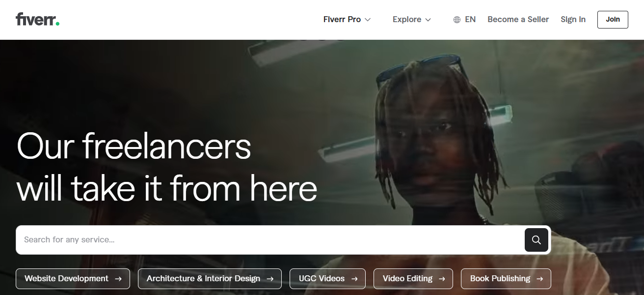Screen dimensions: 644x295
Task: Select the Website Development category
Action: pyautogui.click(x=66, y=278)
